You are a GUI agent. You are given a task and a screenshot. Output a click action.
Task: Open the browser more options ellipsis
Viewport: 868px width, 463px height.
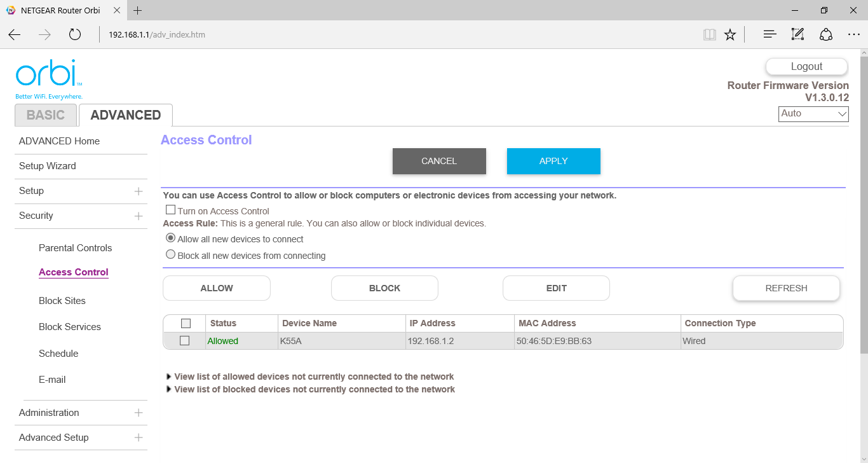[x=853, y=35]
